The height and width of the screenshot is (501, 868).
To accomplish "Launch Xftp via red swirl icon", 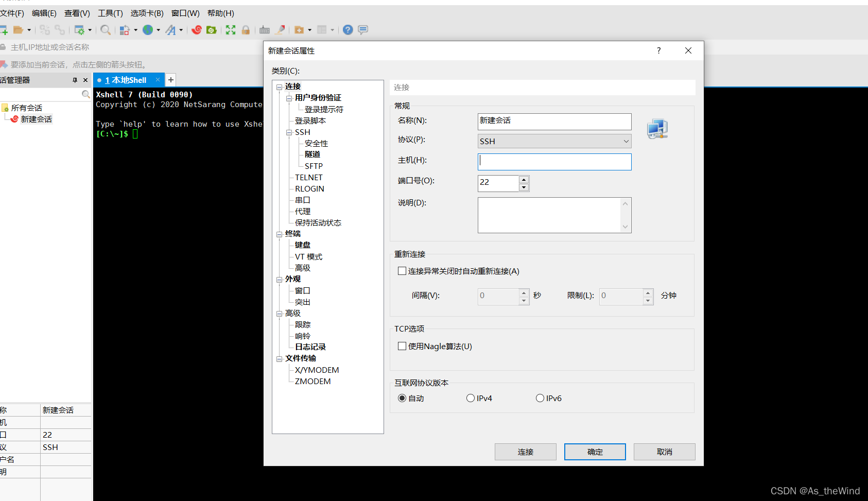I will point(196,30).
